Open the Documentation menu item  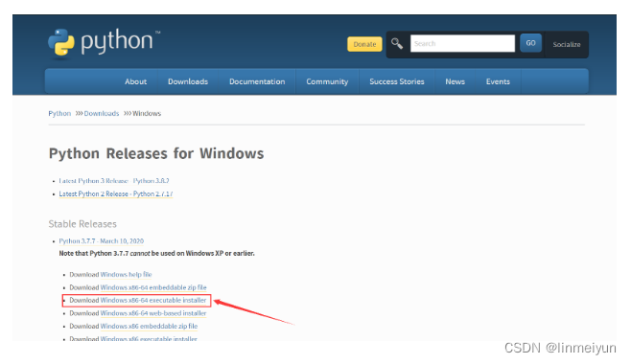pos(257,81)
